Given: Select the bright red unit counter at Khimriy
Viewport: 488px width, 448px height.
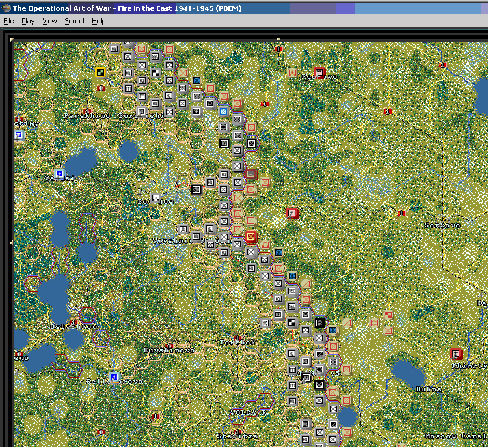Looking at the screenshot, I should point(456,354).
